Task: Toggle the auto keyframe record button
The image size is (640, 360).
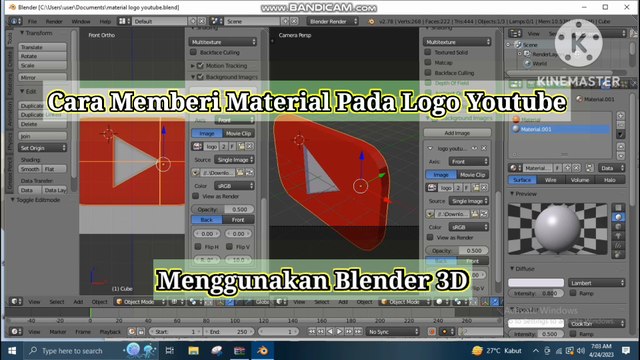Action: click(x=432, y=332)
